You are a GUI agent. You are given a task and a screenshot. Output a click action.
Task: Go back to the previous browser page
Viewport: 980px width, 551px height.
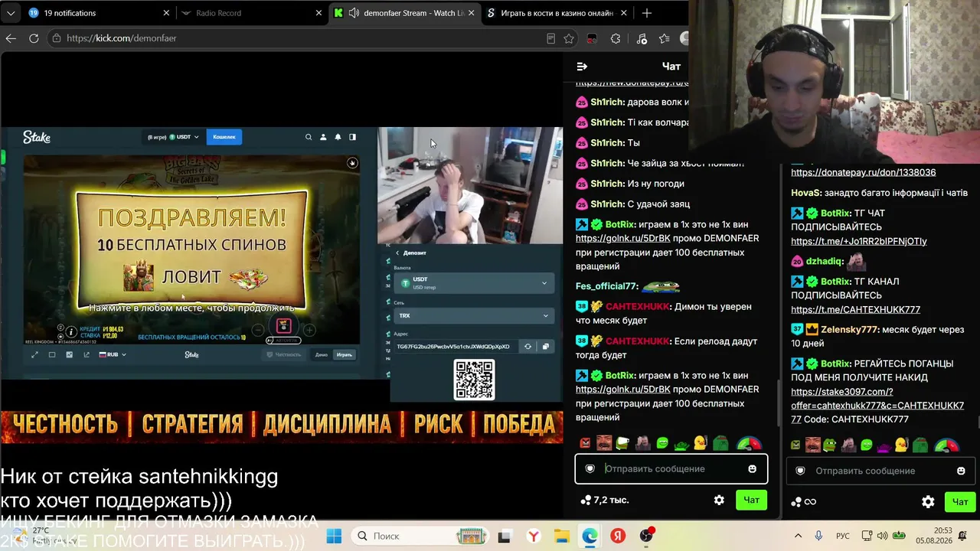pos(11,38)
